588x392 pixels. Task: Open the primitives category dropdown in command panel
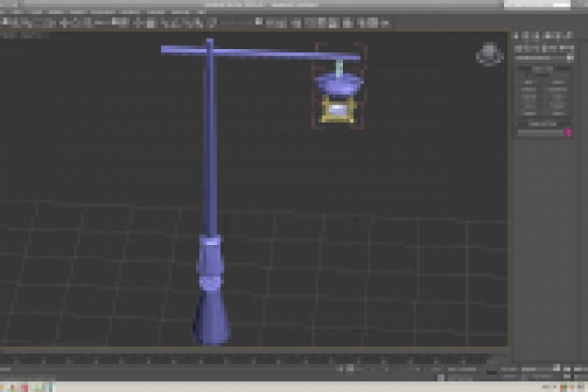point(544,58)
